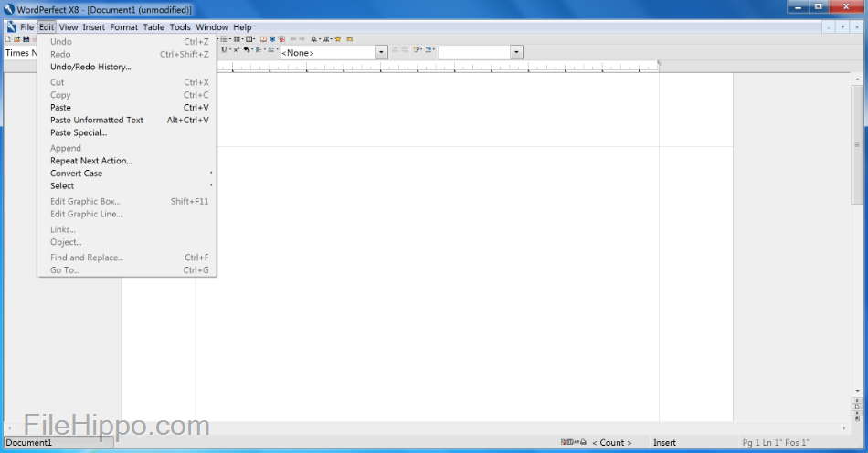
Task: Click the red clock-like toolbar icon
Action: (x=263, y=39)
